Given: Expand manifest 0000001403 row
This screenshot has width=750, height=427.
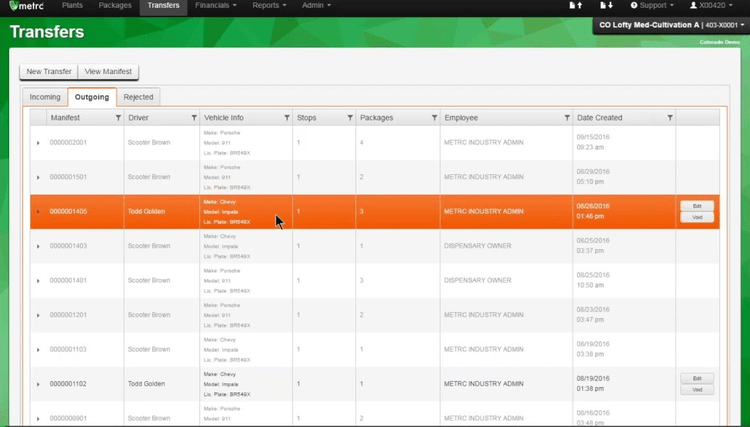Looking at the screenshot, I should [38, 246].
